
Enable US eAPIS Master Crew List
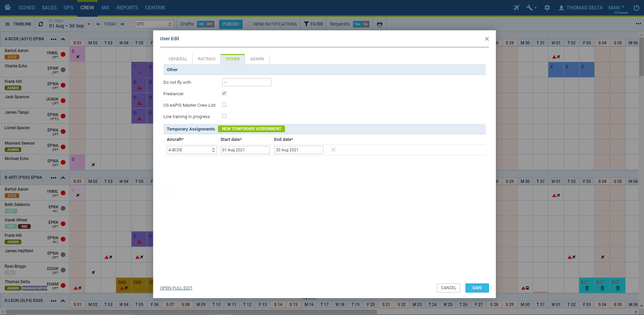tap(224, 105)
